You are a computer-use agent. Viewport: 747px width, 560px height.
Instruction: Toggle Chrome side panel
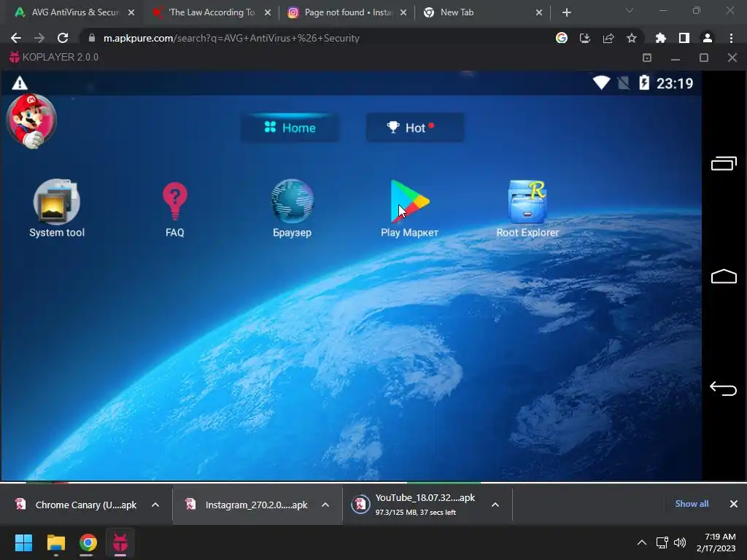(684, 38)
